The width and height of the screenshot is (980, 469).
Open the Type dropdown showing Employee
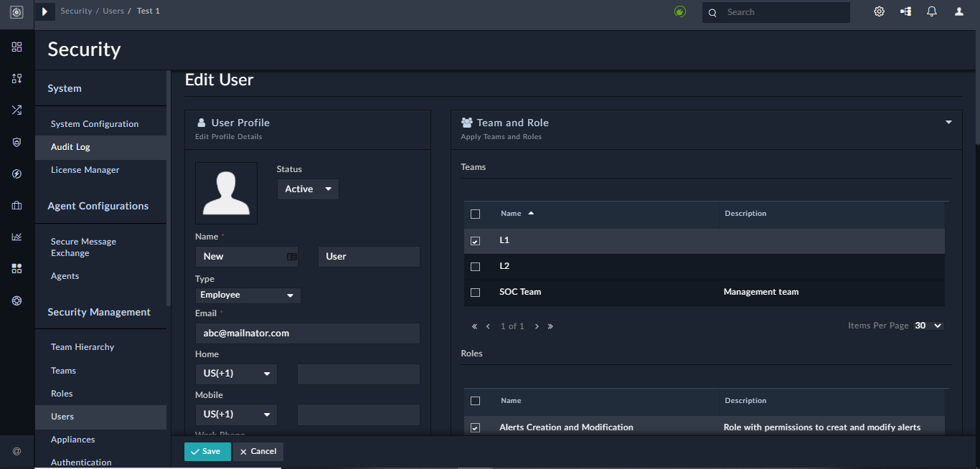click(247, 295)
